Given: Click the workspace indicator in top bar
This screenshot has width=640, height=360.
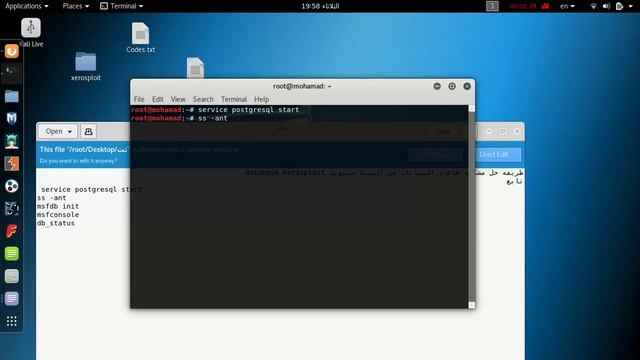Looking at the screenshot, I should pyautogui.click(x=492, y=6).
